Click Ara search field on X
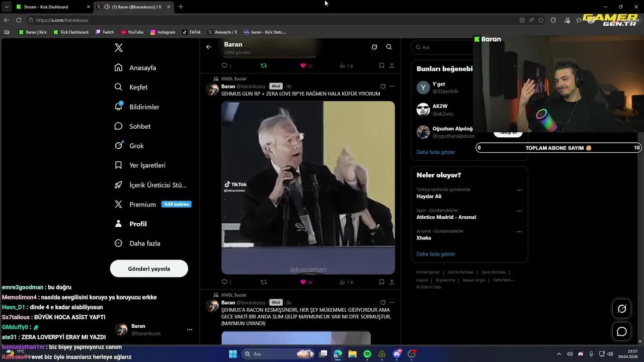 point(443,47)
